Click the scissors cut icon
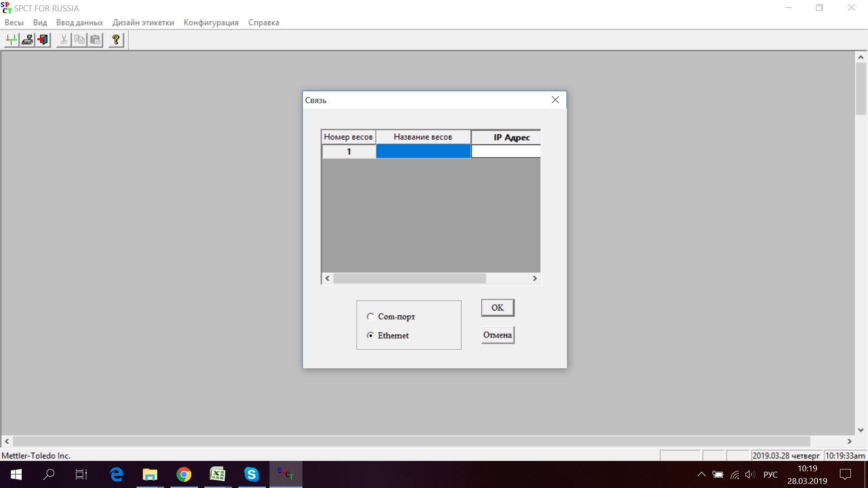Viewport: 868px width, 488px height. pos(64,40)
